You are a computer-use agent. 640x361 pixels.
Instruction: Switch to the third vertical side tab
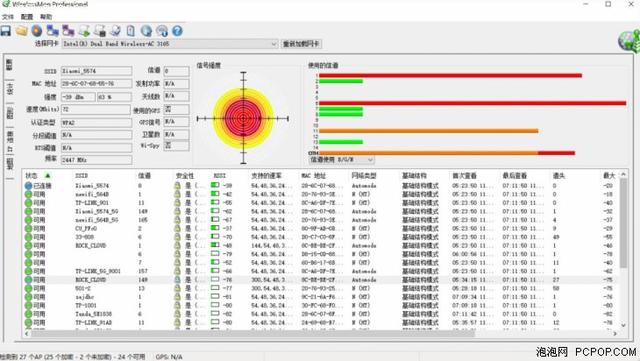[x=9, y=113]
